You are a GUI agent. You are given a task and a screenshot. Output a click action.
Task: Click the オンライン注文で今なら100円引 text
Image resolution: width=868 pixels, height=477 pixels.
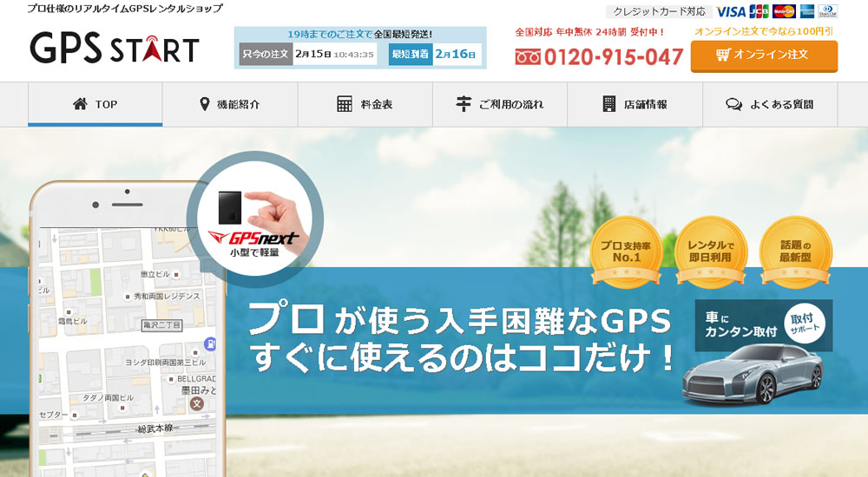763,31
